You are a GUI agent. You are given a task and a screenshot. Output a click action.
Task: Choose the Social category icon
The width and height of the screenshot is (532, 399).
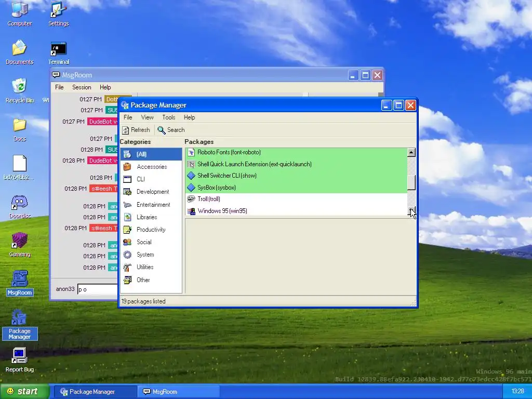point(127,242)
